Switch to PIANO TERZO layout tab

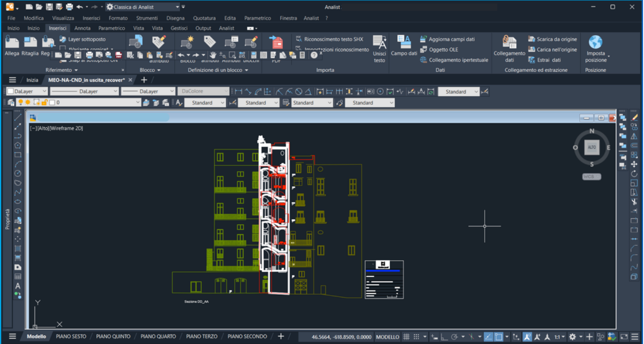[202, 337]
